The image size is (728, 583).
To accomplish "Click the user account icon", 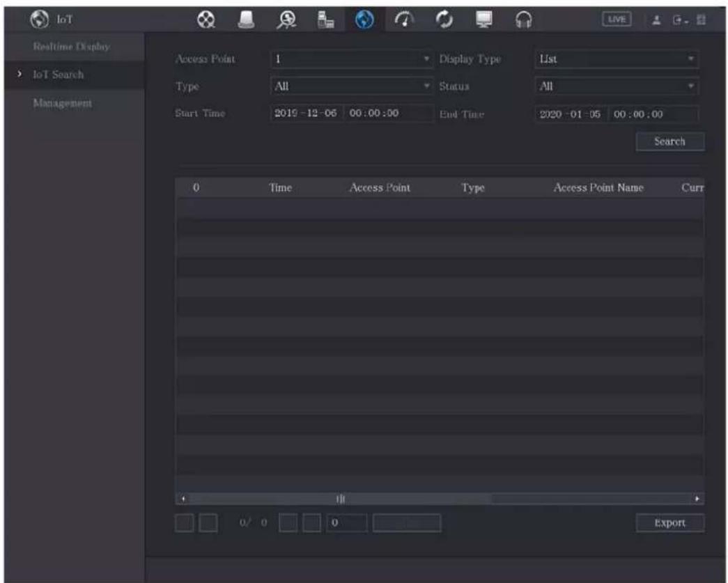I will (656, 20).
